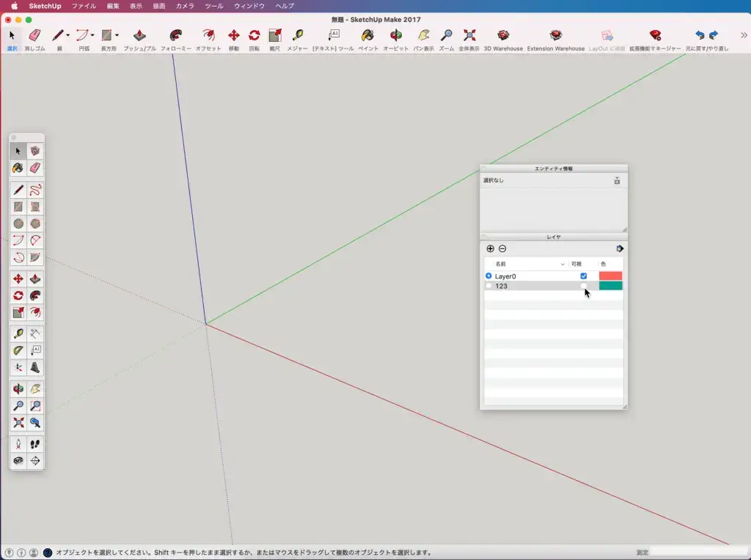Select 移動 tool in top toolbar
This screenshot has width=751, height=560.
(x=234, y=40)
